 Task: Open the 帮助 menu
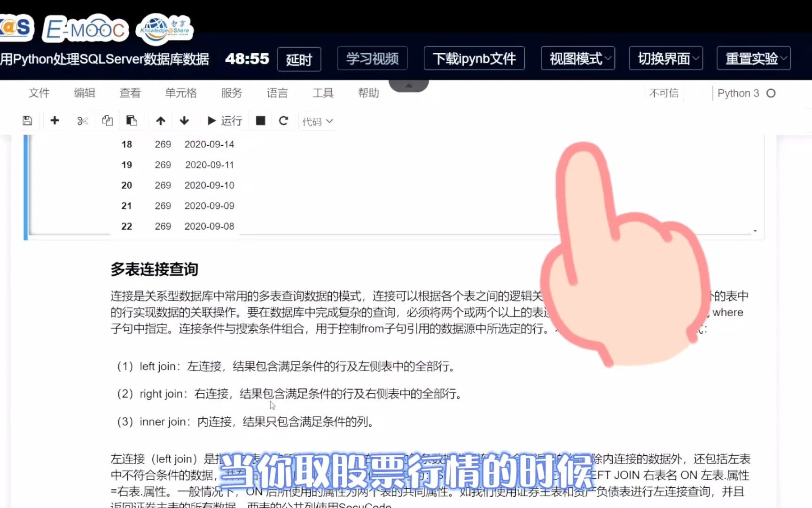(x=368, y=93)
